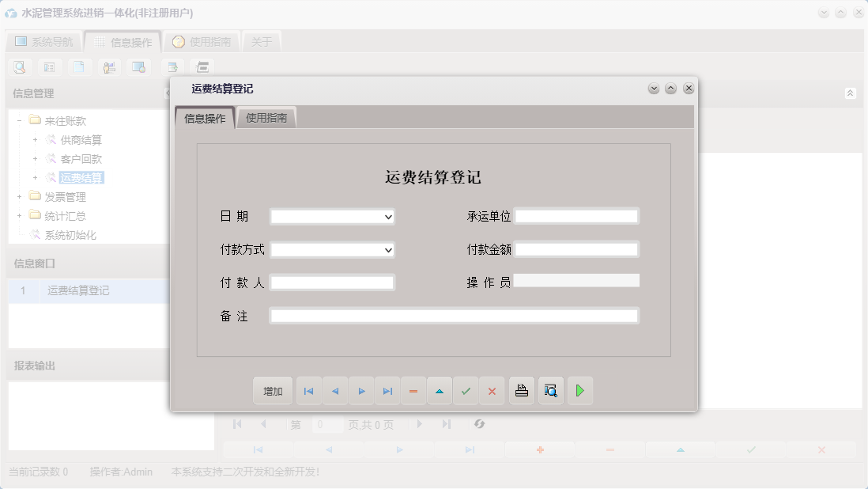Screen dimensions: 868x489
Task: Delete the record with the red minus icon
Action: [413, 390]
